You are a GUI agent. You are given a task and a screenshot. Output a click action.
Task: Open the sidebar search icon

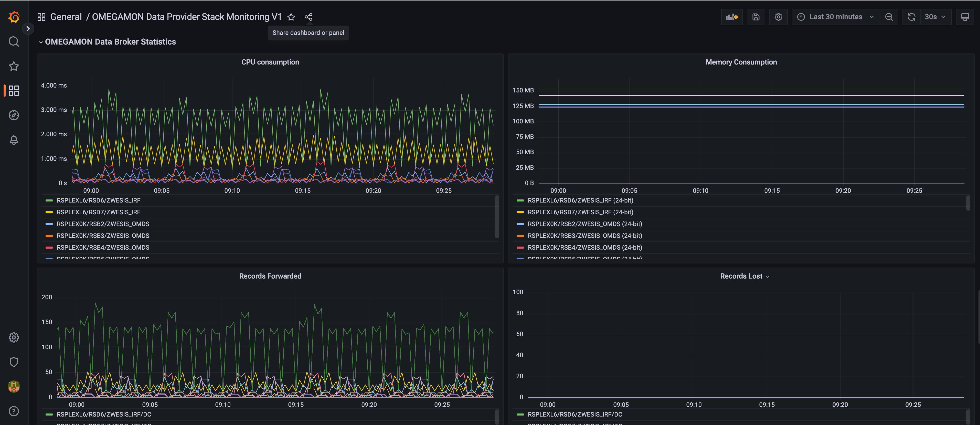click(x=14, y=41)
